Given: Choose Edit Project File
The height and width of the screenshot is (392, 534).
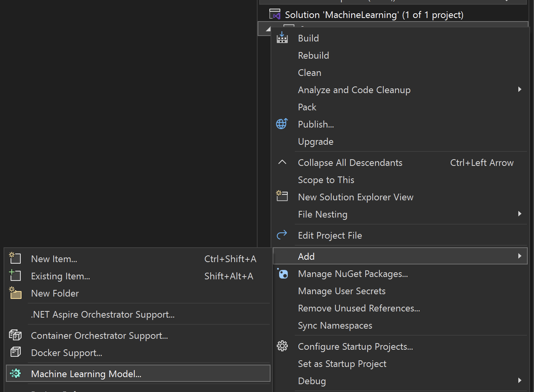Looking at the screenshot, I should pos(400,236).
